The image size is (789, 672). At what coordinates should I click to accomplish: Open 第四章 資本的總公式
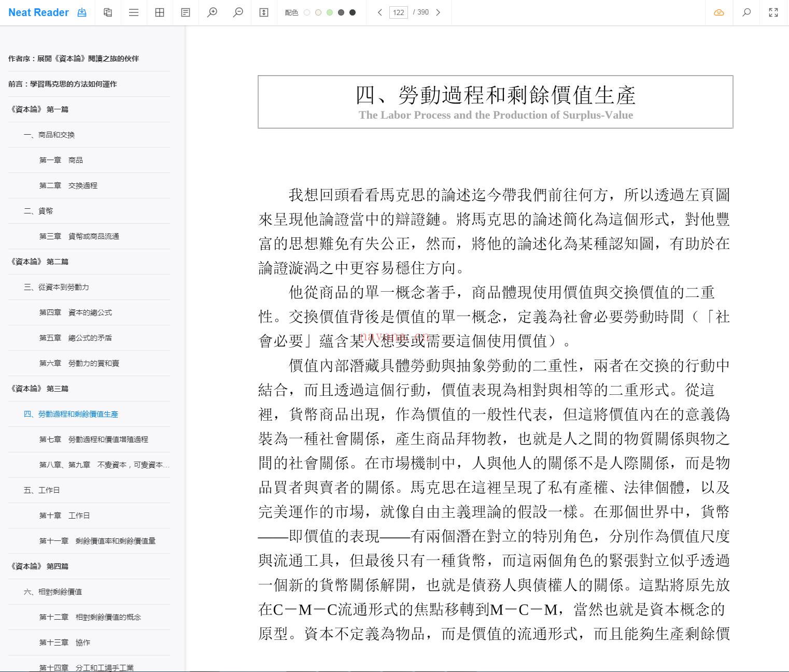coord(76,312)
